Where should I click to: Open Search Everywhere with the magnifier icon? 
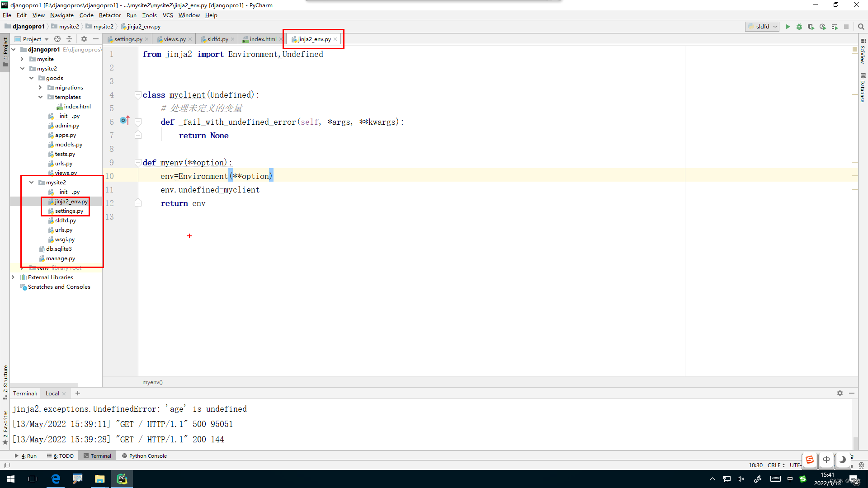tap(861, 27)
